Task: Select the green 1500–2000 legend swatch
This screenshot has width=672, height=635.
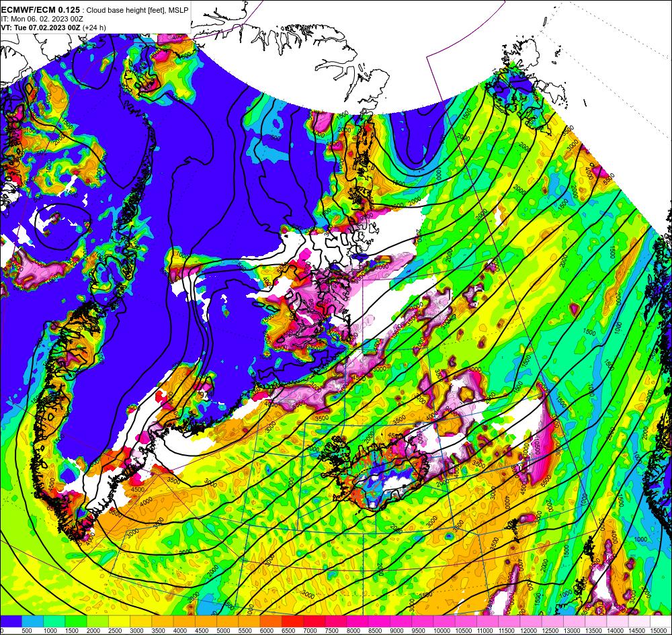Action: coord(76,622)
